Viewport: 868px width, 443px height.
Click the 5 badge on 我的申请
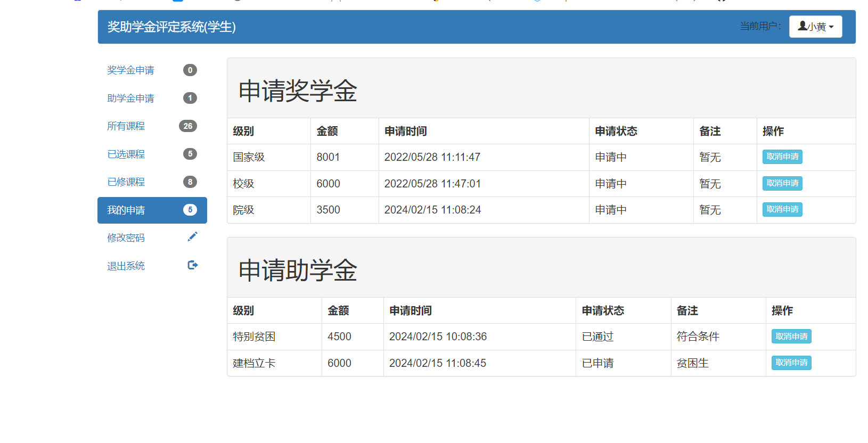[x=190, y=210]
